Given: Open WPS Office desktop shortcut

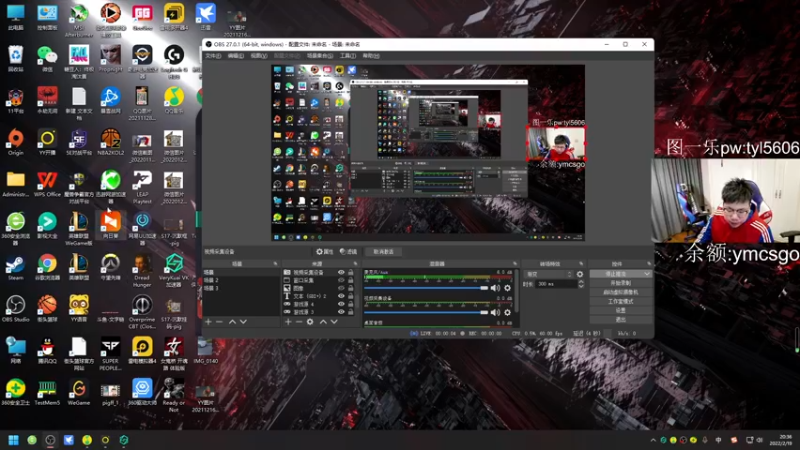Looking at the screenshot, I should pos(47,184).
